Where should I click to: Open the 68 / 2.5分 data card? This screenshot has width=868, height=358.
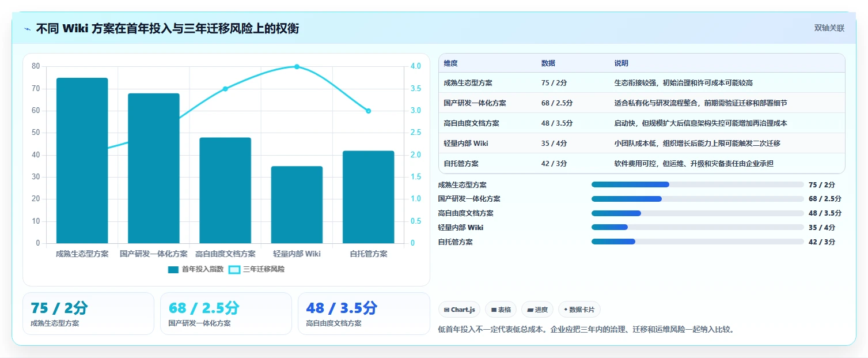pyautogui.click(x=226, y=314)
